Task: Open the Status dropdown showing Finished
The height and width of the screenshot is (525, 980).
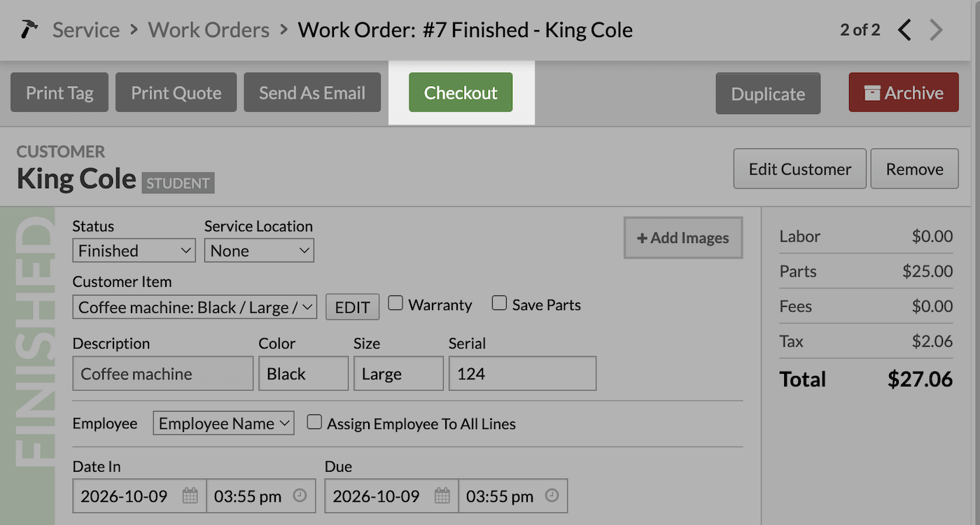Action: [x=134, y=251]
